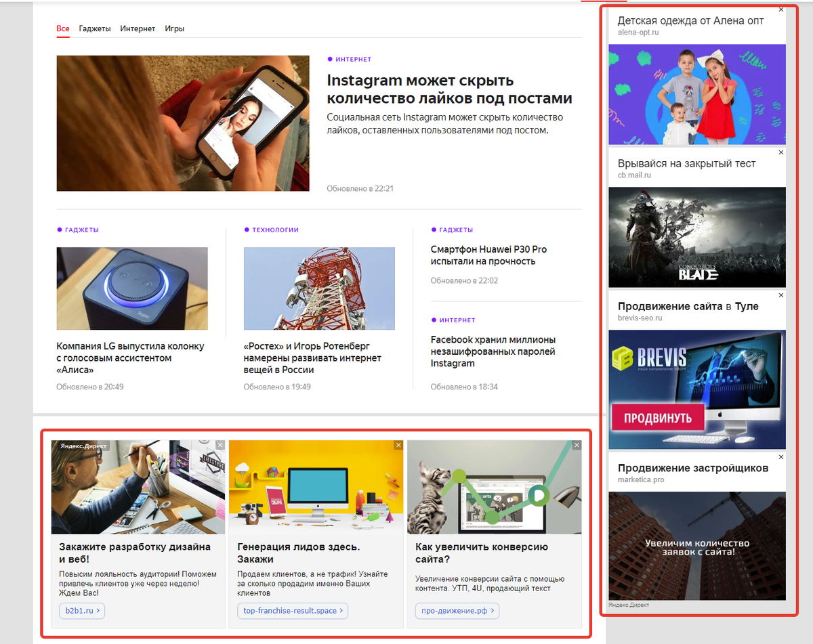Close the design and web development ad
This screenshot has width=813, height=644.
[x=220, y=445]
